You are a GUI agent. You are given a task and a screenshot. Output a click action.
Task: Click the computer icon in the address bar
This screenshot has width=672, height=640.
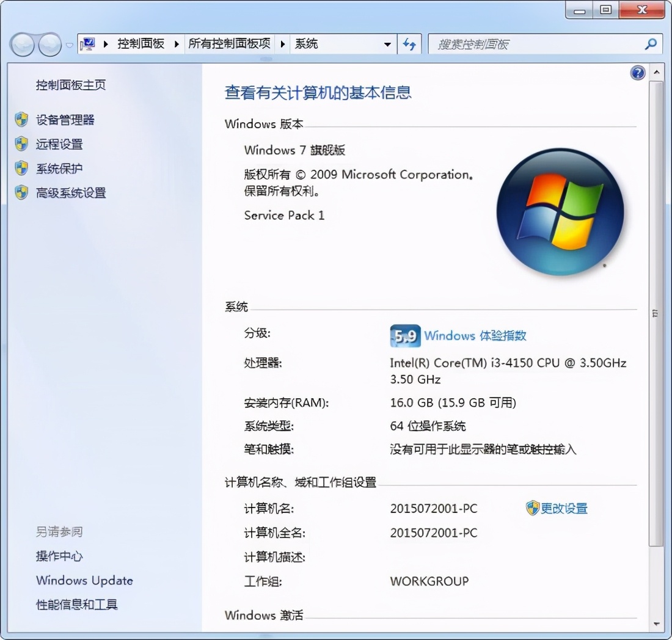(x=87, y=43)
